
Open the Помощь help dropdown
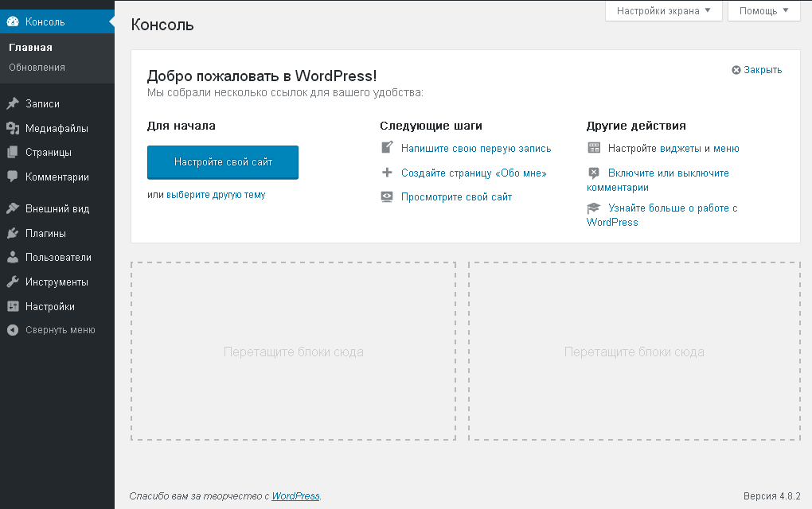point(763,11)
